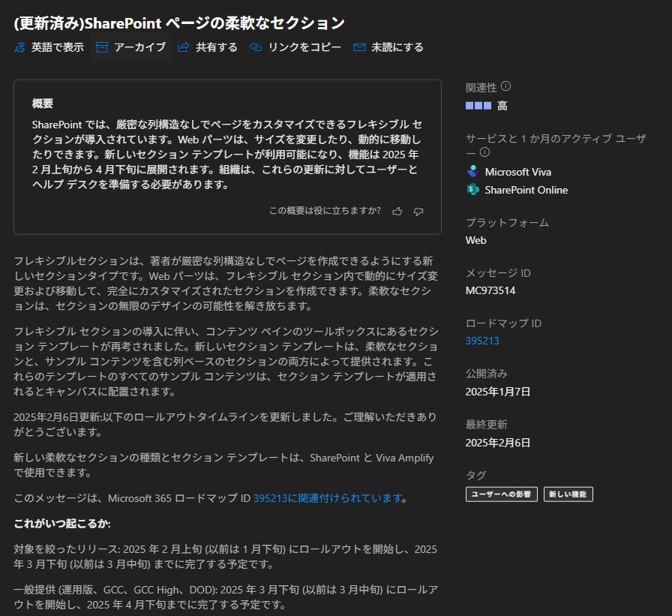Screen dimensions: 672x616
Task: Click the 新しい機能 tag
Action: pyautogui.click(x=568, y=494)
